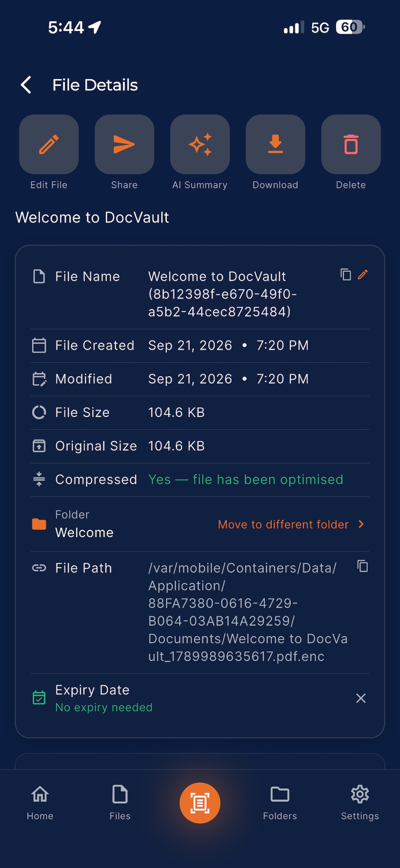Tap the battery indicator in status bar
Screen dimensions: 400x868
(x=350, y=27)
